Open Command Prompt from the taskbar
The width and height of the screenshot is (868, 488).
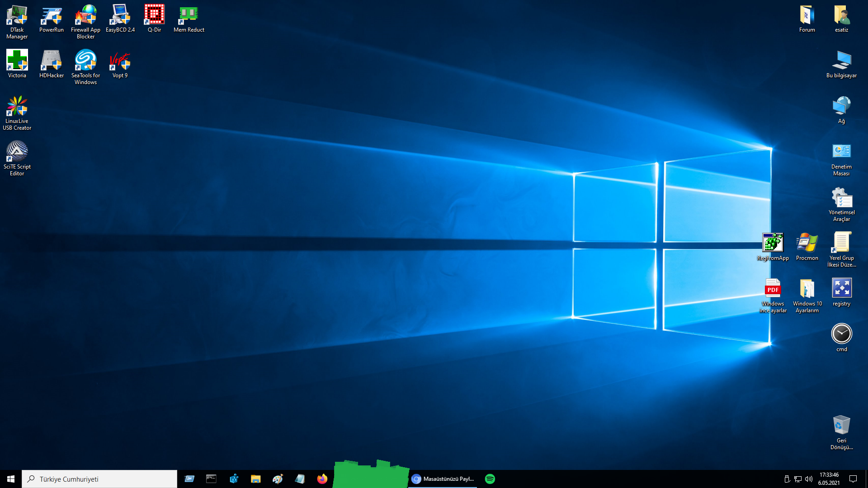click(x=211, y=479)
